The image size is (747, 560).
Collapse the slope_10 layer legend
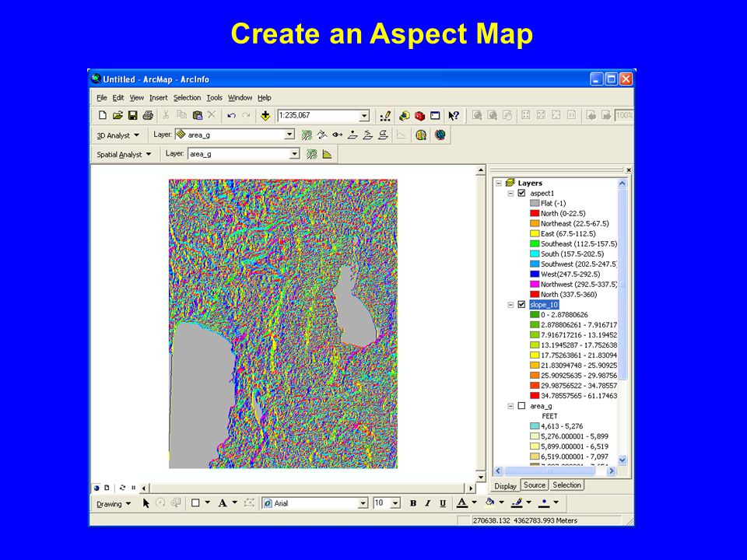[510, 305]
